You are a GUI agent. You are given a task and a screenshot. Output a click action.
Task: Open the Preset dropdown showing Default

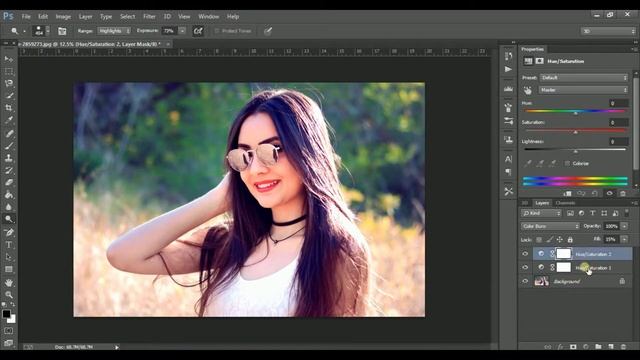584,78
